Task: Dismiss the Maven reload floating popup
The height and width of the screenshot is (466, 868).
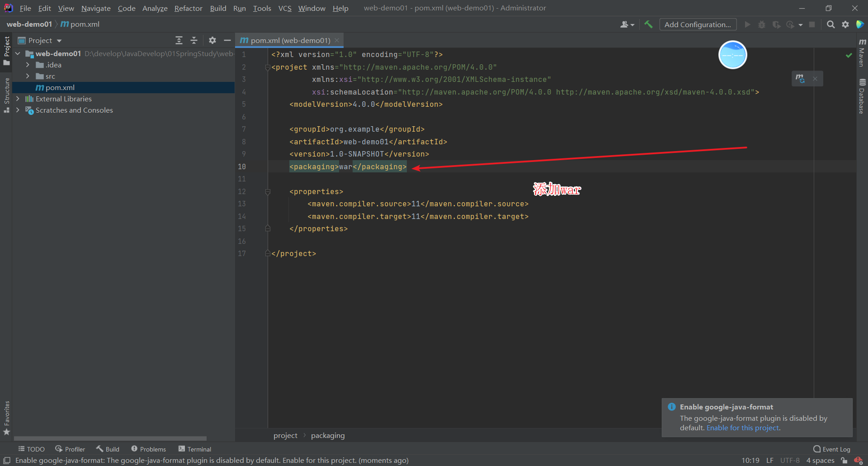Action: pyautogui.click(x=815, y=79)
